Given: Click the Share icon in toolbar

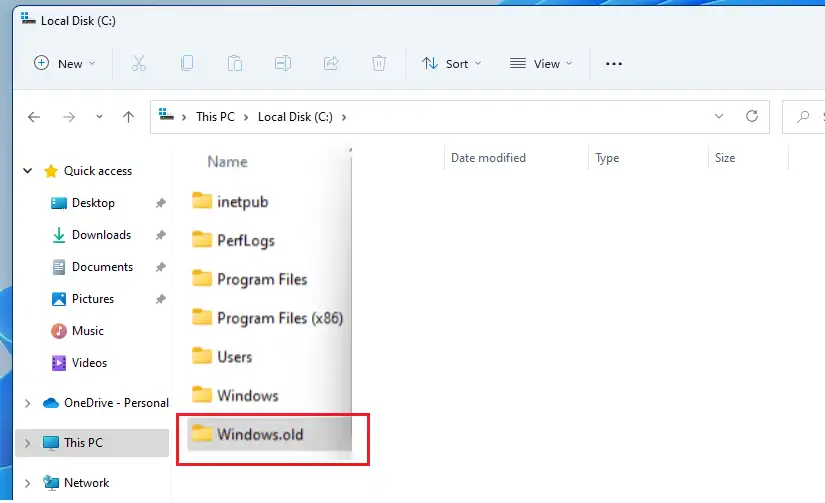Looking at the screenshot, I should point(331,64).
